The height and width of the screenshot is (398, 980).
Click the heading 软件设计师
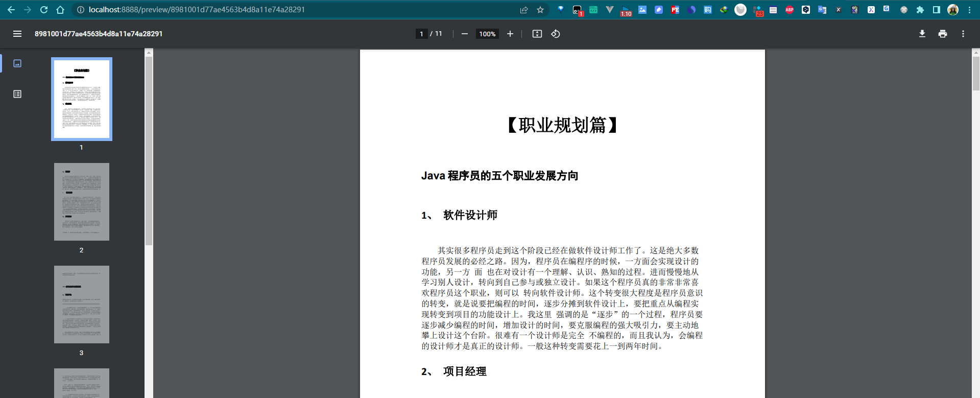(470, 215)
